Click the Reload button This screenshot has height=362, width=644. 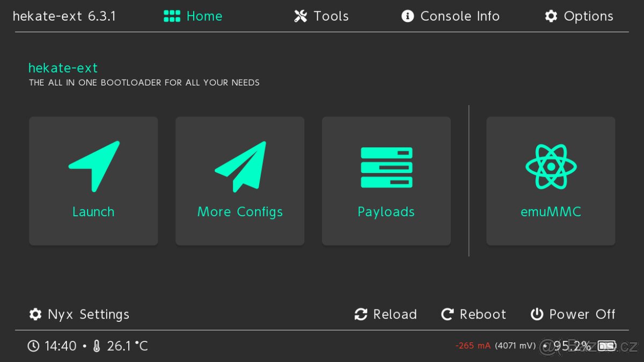[385, 314]
